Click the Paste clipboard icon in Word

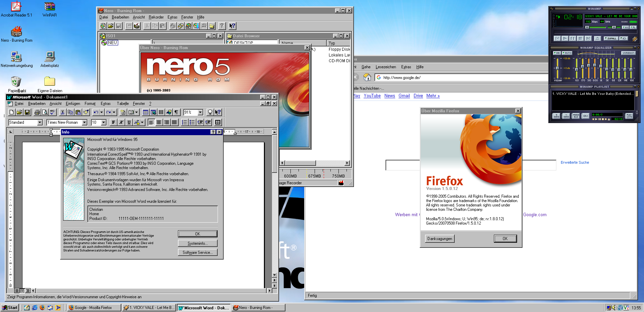click(78, 112)
